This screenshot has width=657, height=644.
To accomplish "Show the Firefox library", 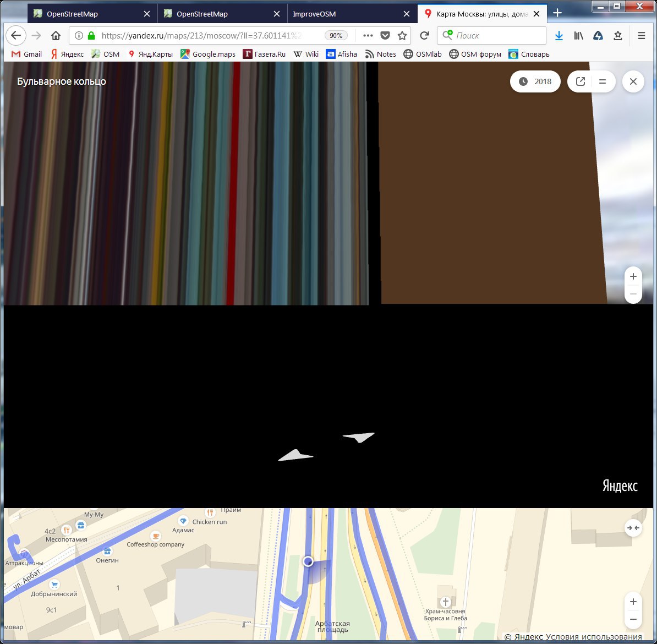I will coord(579,36).
